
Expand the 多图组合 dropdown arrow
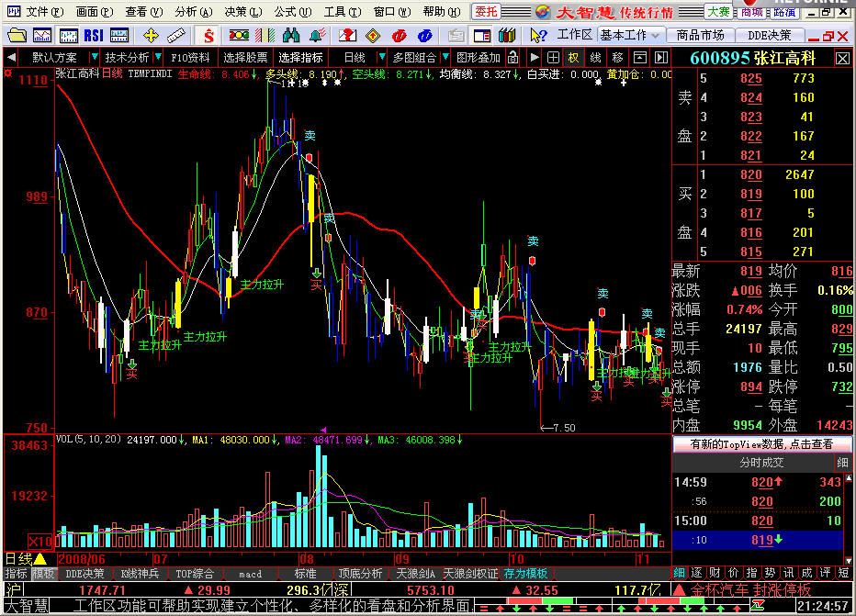445,57
